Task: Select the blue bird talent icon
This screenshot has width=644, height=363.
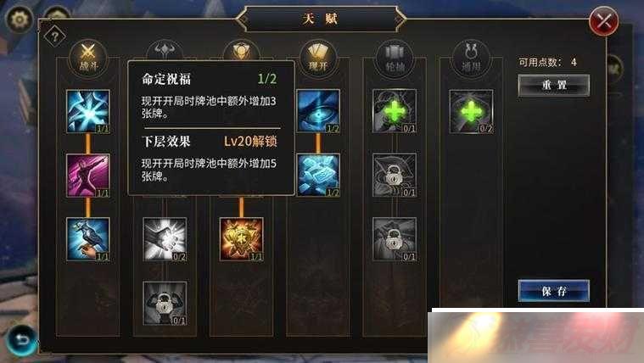Action: click(88, 239)
